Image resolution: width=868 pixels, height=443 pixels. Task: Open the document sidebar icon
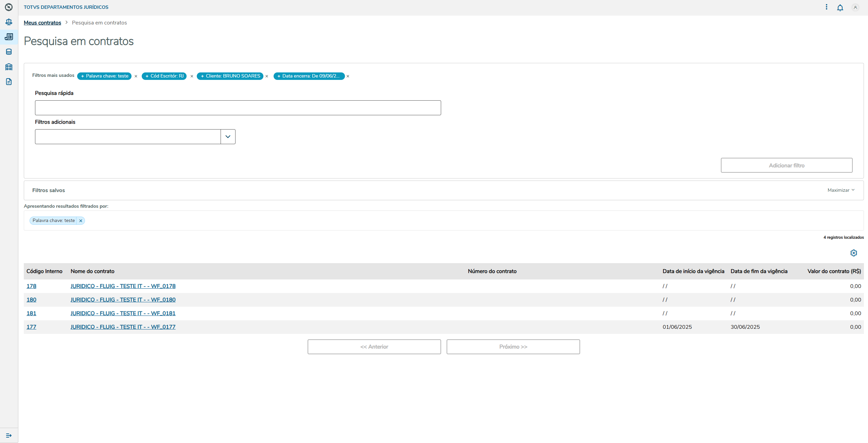tap(9, 82)
